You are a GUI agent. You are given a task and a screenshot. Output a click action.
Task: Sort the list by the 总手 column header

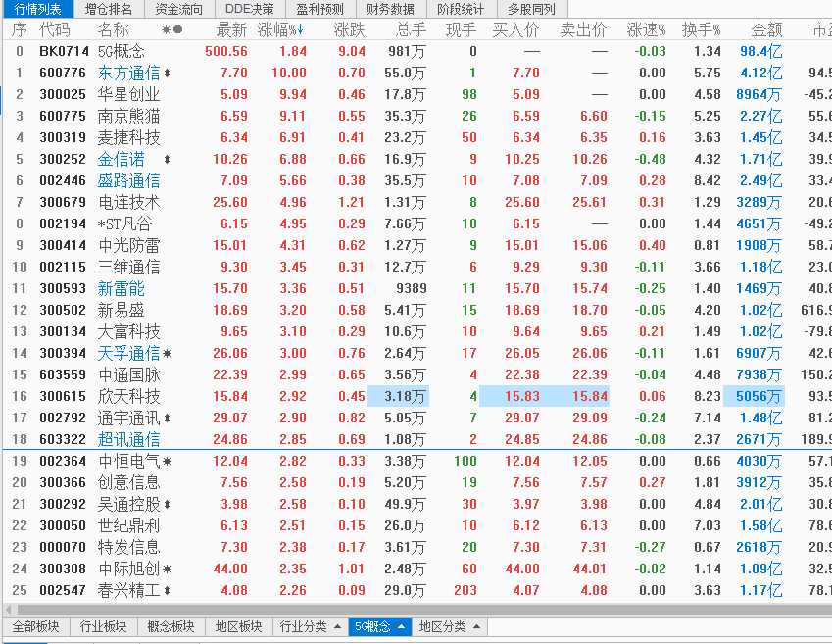(412, 29)
